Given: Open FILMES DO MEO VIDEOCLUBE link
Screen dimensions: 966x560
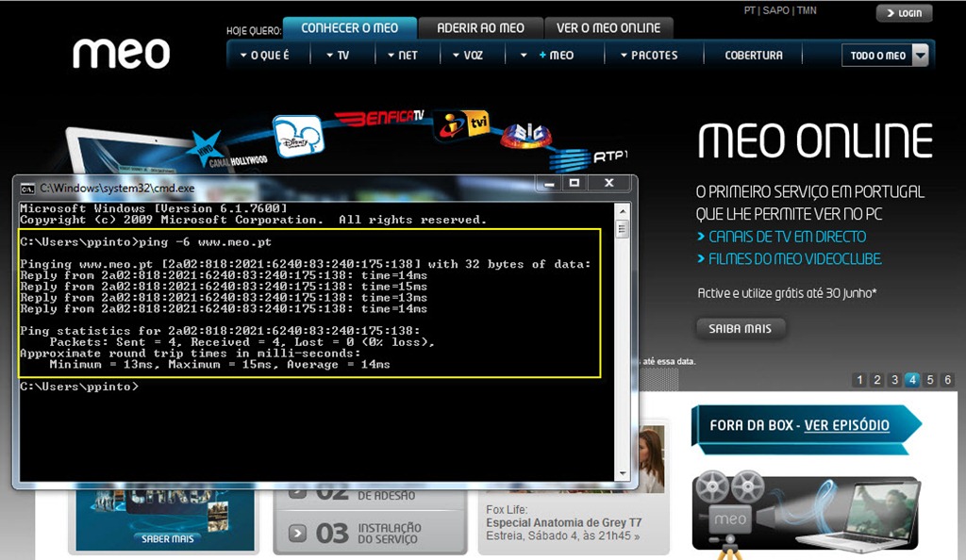Looking at the screenshot, I should point(794,258).
